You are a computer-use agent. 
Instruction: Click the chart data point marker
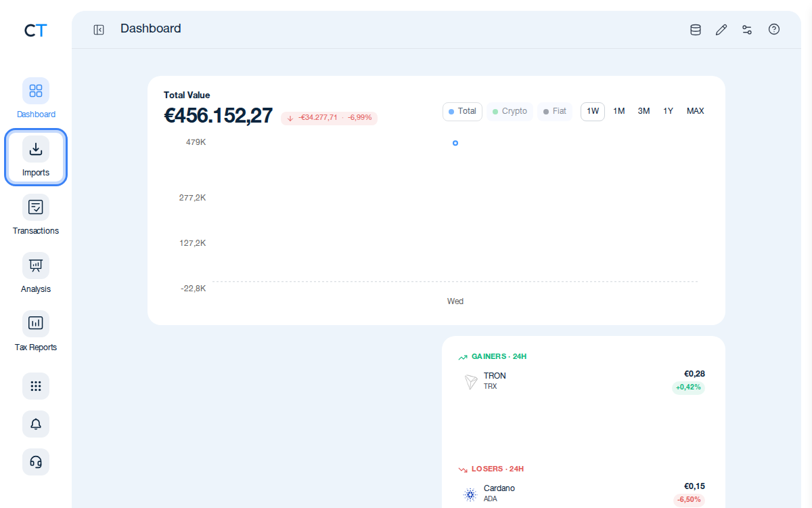click(455, 143)
